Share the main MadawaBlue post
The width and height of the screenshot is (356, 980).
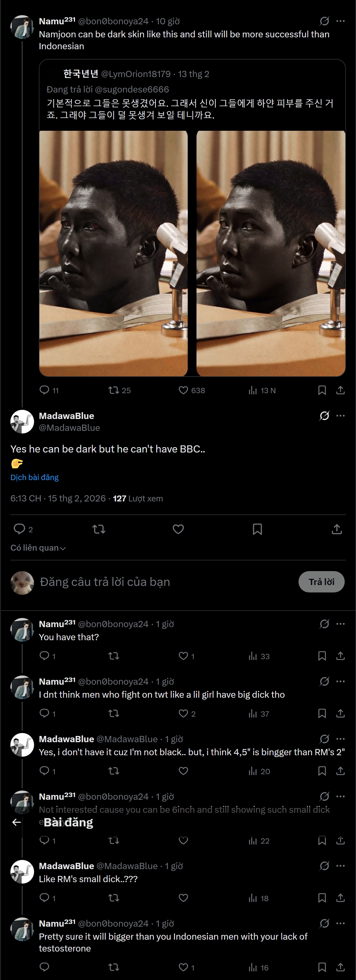pos(337,529)
